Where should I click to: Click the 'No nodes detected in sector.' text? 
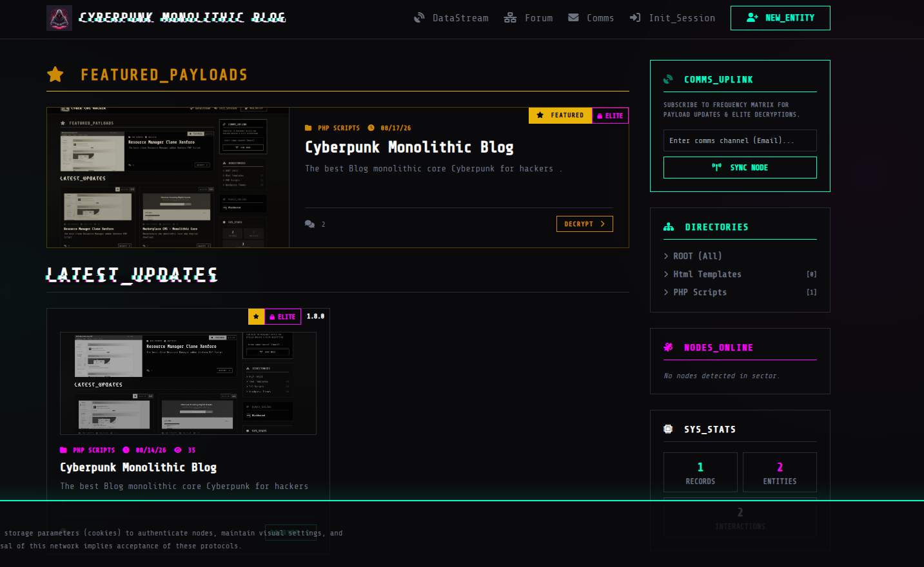click(722, 376)
